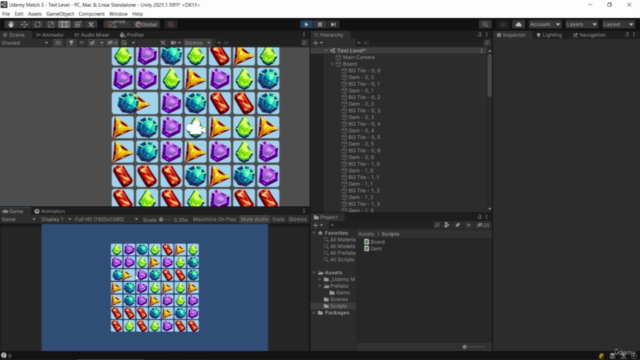The height and width of the screenshot is (360, 640).
Task: Toggle Global/Local handle rotation
Action: click(146, 24)
